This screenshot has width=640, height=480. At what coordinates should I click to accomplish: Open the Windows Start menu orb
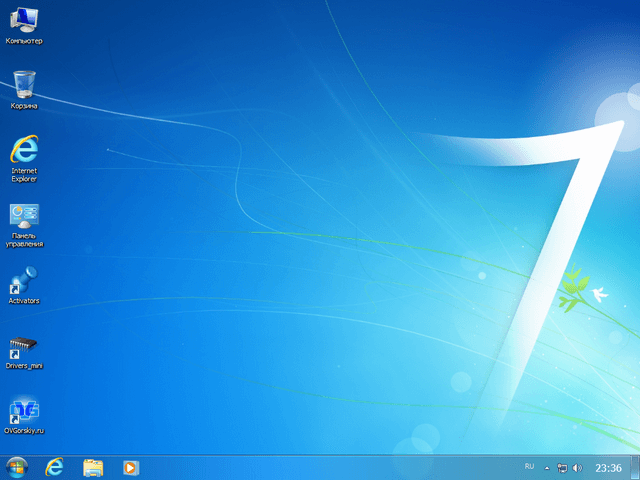pyautogui.click(x=17, y=467)
